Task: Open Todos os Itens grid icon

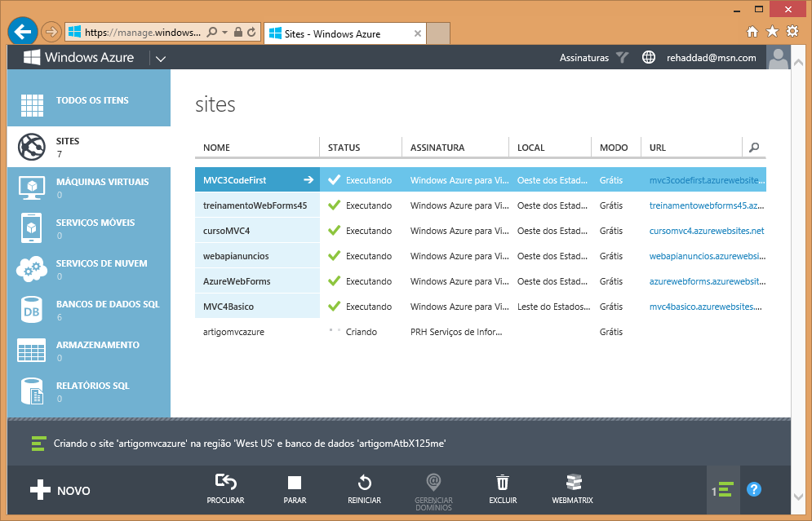Action: [32, 105]
